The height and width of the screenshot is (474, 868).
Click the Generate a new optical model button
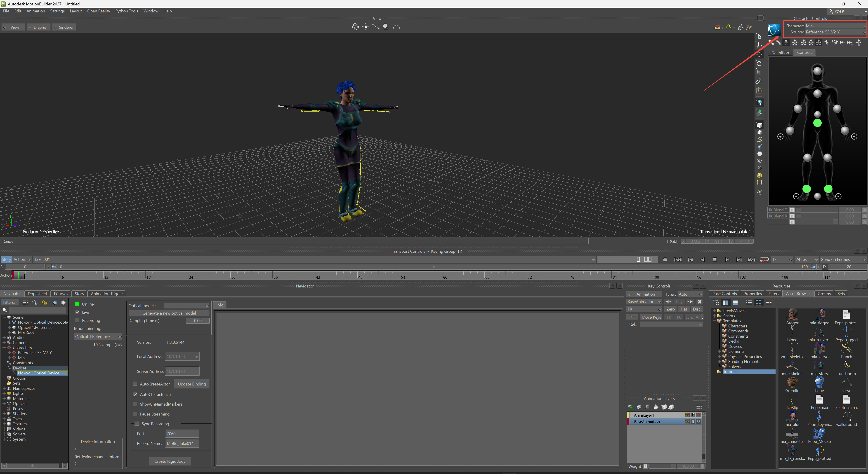point(169,313)
